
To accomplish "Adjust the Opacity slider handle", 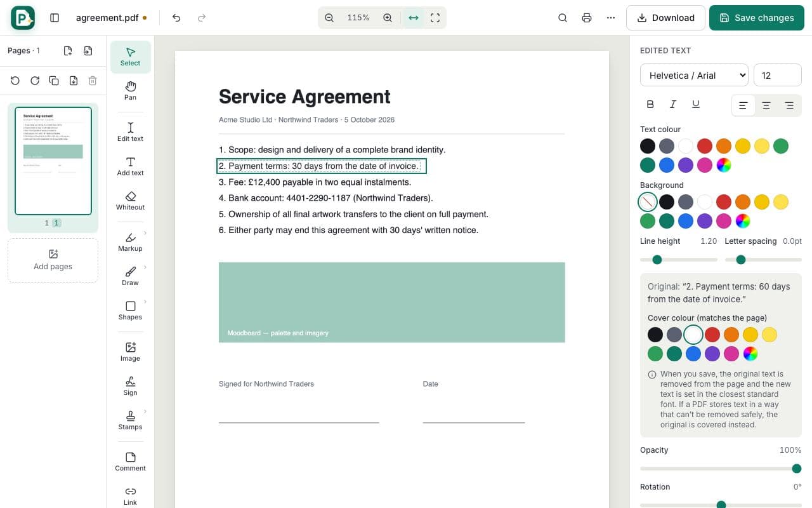I will 797,469.
